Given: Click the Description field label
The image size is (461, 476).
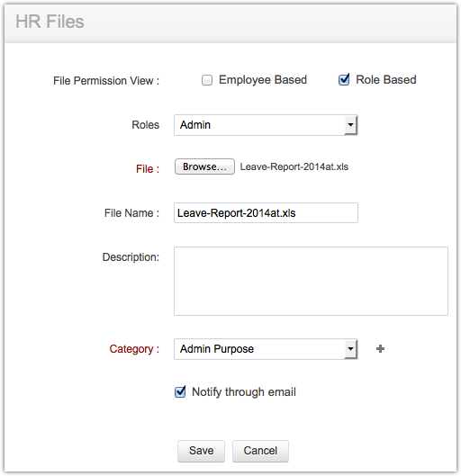Looking at the screenshot, I should point(131,257).
